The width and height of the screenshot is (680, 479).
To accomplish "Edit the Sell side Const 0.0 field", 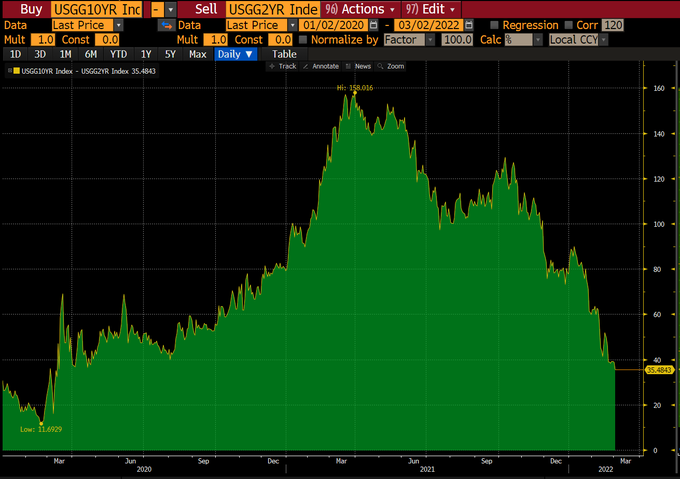I will point(281,40).
